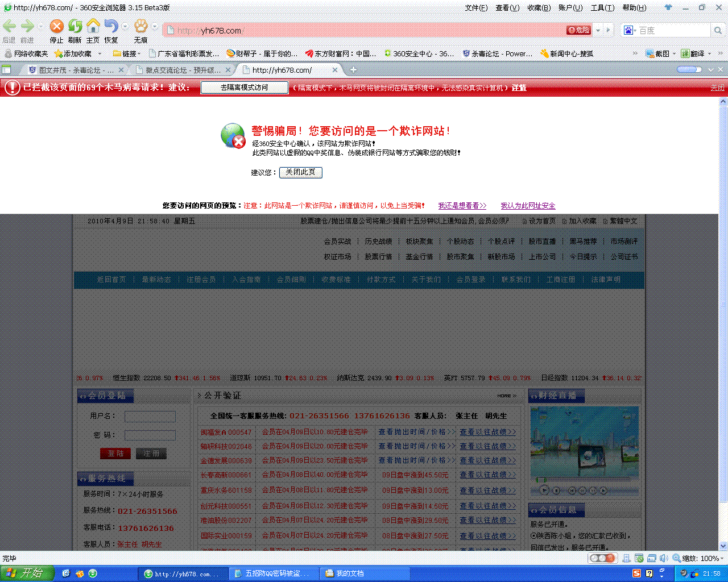
Task: Click the page vertical scrollbar up arrow
Action: pyautogui.click(x=723, y=102)
